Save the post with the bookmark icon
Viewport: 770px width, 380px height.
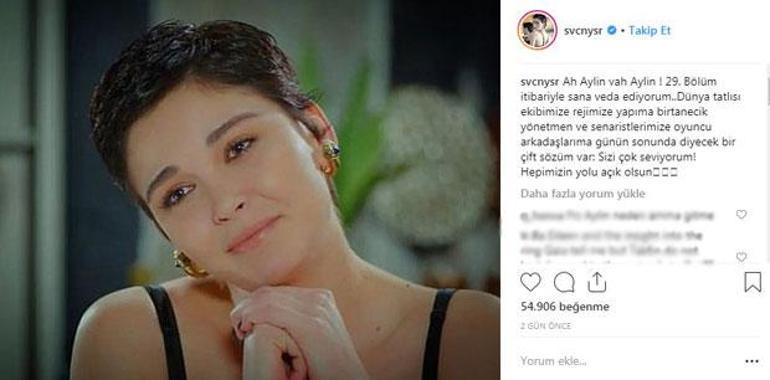(x=752, y=282)
